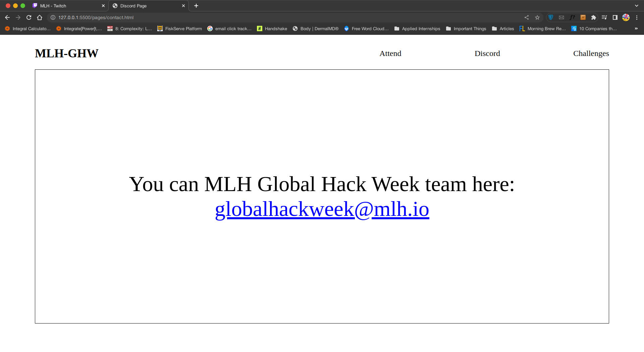Viewport: 644px width, 352px height.
Task: Go to the browser Home page
Action: (x=40, y=17)
